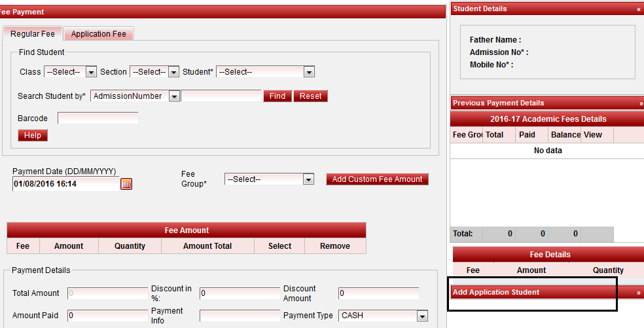The image size is (644, 328).
Task: Expand the Add Application Student panel
Action: point(638,293)
